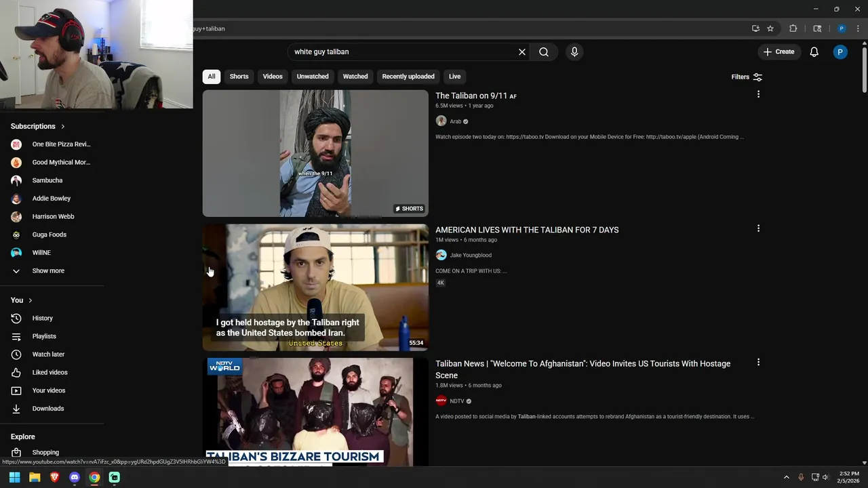Click the install app icon in the address bar
868x488 pixels.
click(755, 28)
